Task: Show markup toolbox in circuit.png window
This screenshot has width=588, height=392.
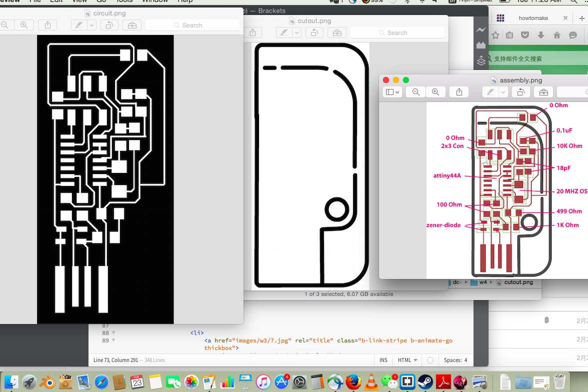Action: click(x=132, y=25)
